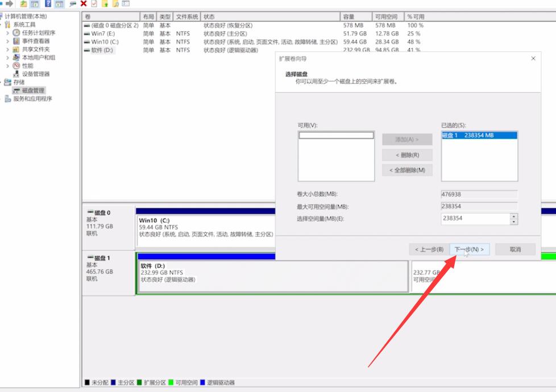Screen dimensions: 556x392
Task: Sort by the 卷 column header
Action: tap(111, 16)
